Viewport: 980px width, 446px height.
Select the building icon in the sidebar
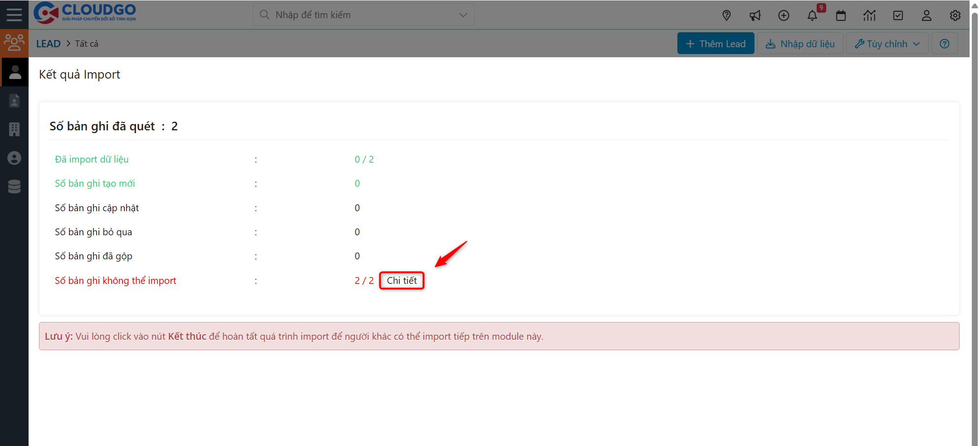coord(14,129)
